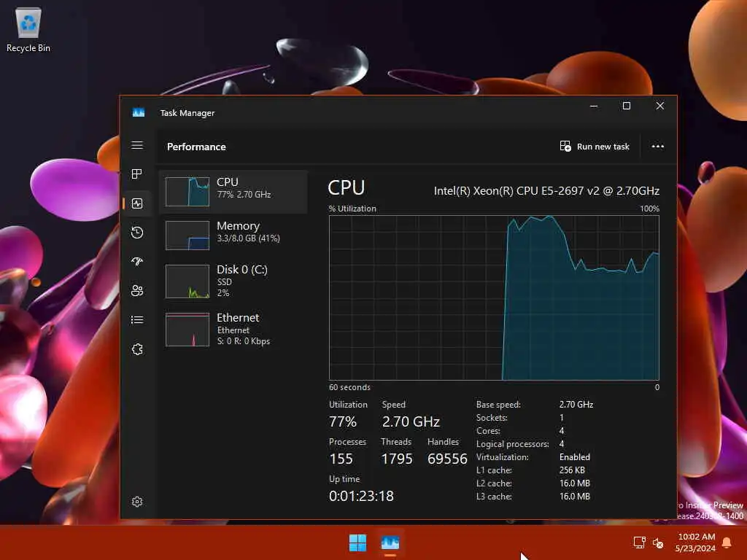The height and width of the screenshot is (560, 747).
Task: Open the Services page puzzle icon
Action: coord(137,349)
